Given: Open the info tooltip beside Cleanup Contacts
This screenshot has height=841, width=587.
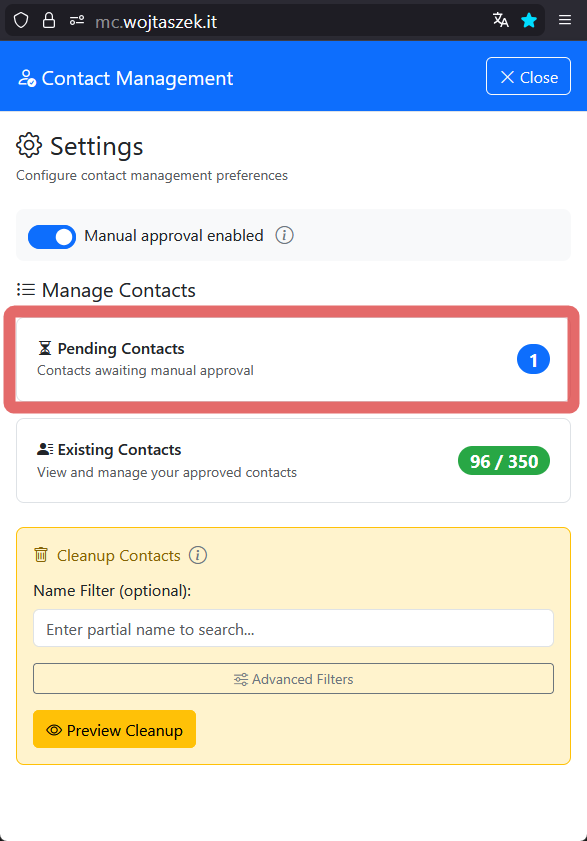Looking at the screenshot, I should click(197, 555).
